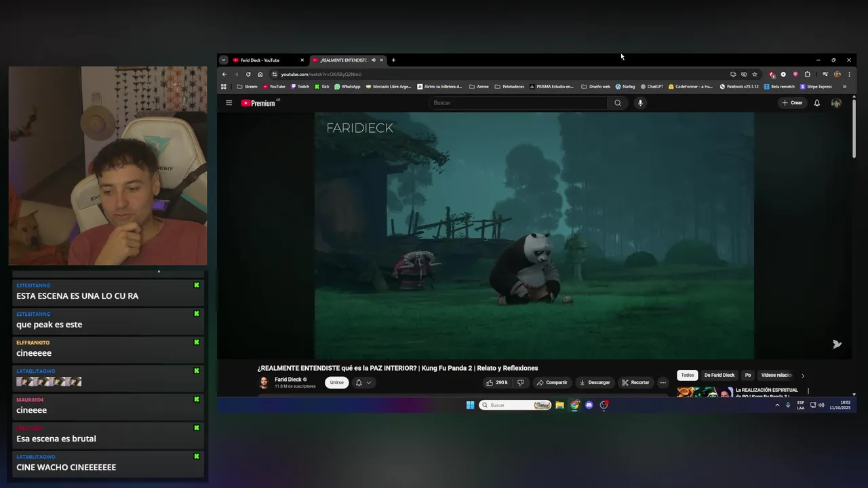
Task: Open the Anime bookmarks folder
Action: click(x=479, y=87)
